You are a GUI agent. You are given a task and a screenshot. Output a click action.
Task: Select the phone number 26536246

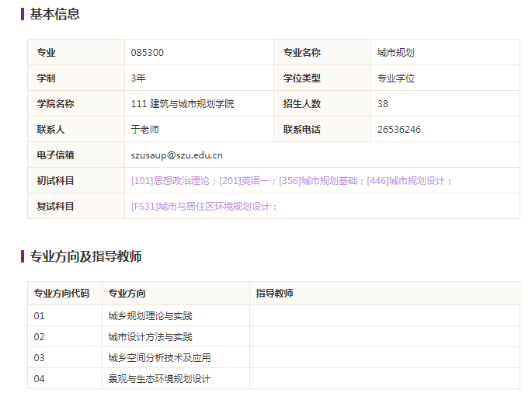[399, 129]
